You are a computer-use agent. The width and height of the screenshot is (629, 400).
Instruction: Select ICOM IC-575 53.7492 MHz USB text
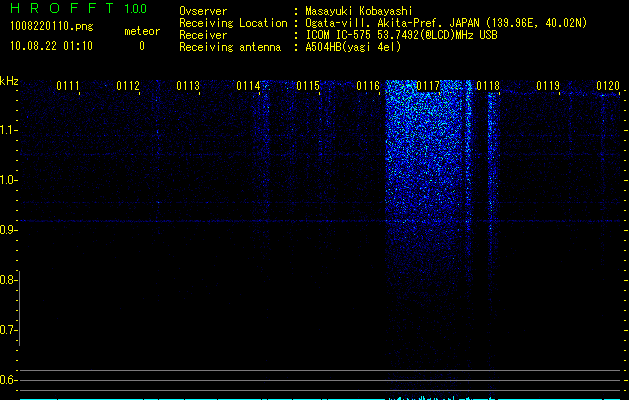click(x=401, y=35)
